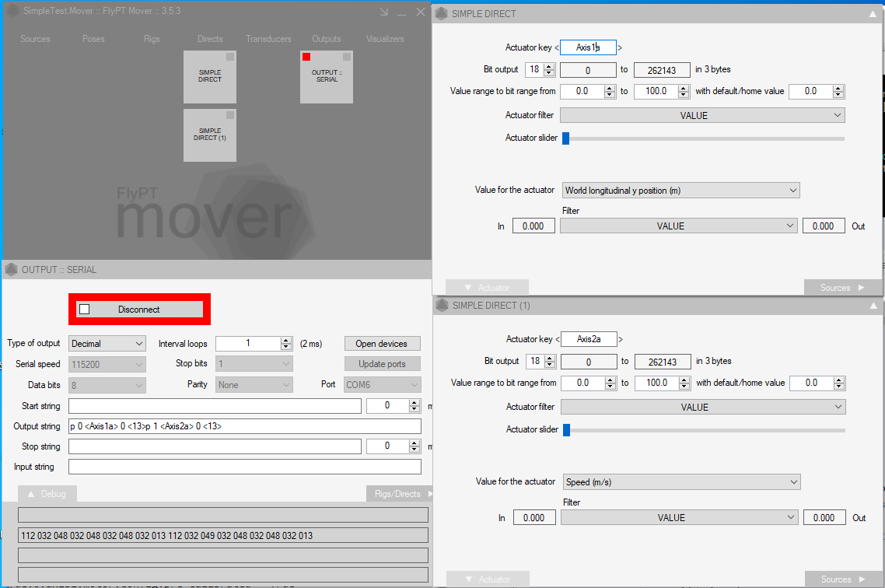Collapse SIMPLE DIRECT (1) panel with up triangle
Image resolution: width=885 pixels, height=588 pixels.
click(x=873, y=306)
